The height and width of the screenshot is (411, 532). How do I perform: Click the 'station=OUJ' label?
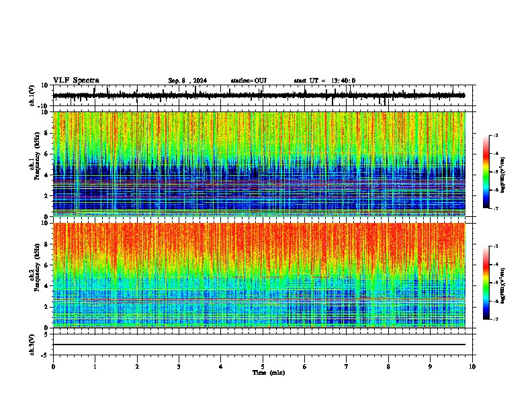point(249,81)
